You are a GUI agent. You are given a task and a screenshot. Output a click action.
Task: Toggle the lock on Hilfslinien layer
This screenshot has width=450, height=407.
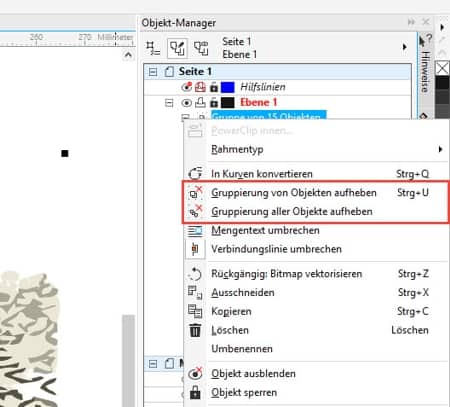[214, 87]
